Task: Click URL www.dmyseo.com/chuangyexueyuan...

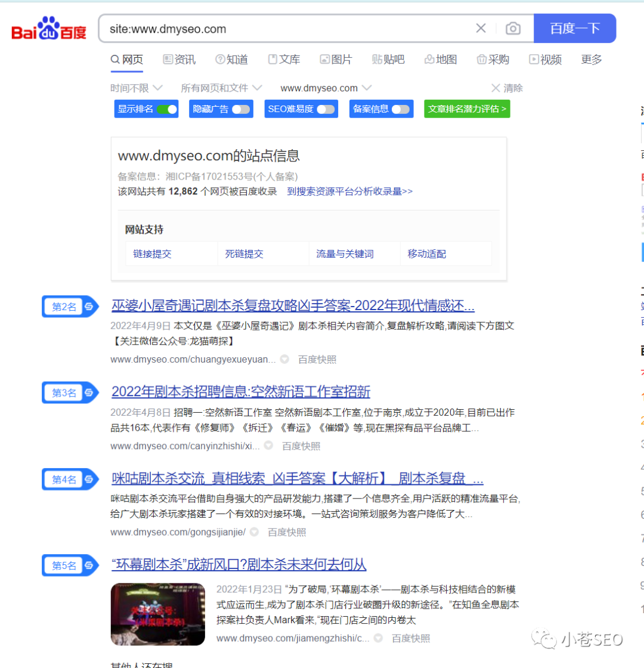Action: [x=193, y=360]
